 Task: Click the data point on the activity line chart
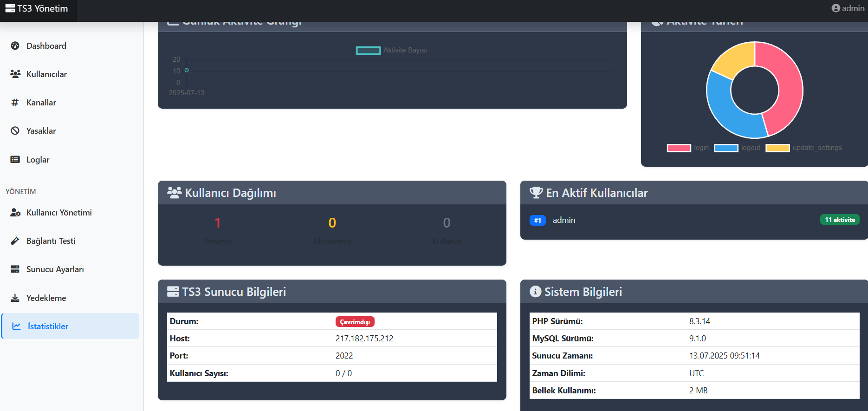point(187,70)
